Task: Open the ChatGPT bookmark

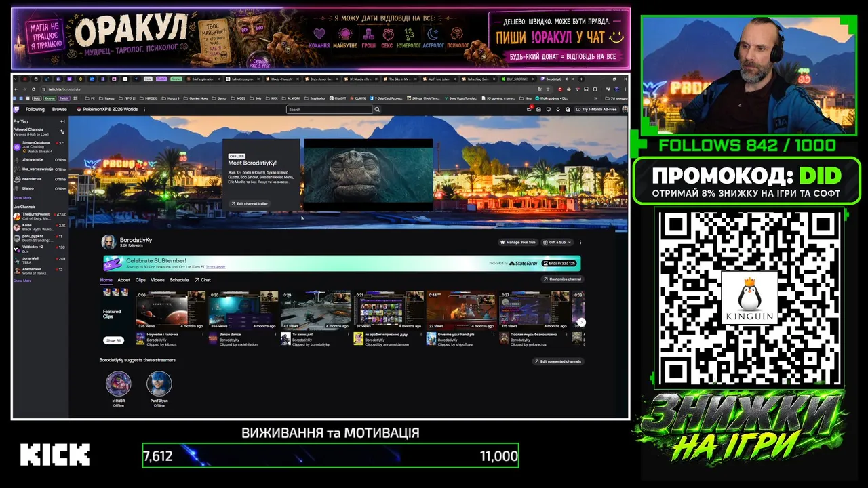Action: point(338,98)
